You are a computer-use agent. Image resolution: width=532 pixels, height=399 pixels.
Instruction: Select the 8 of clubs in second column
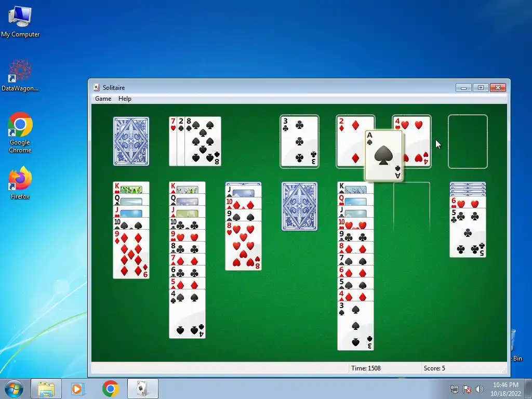click(x=187, y=247)
